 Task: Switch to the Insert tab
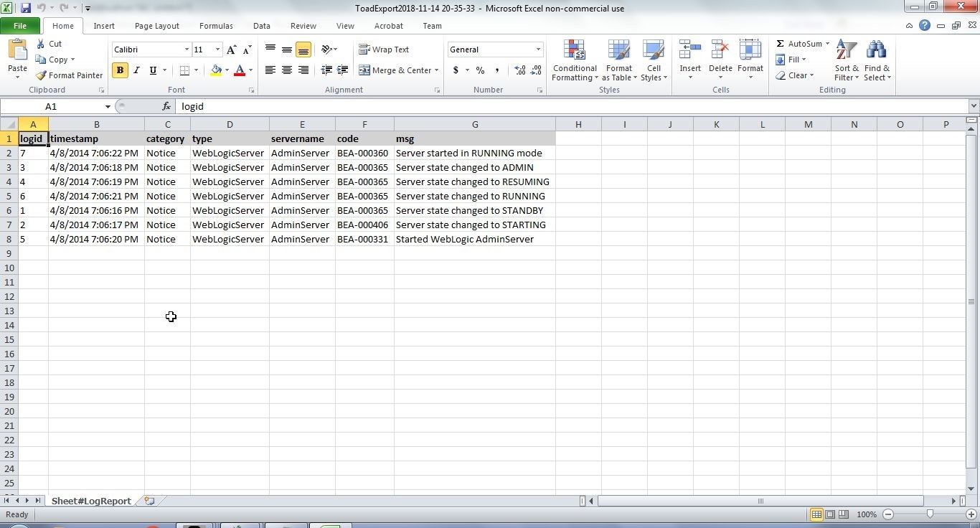[x=104, y=26]
